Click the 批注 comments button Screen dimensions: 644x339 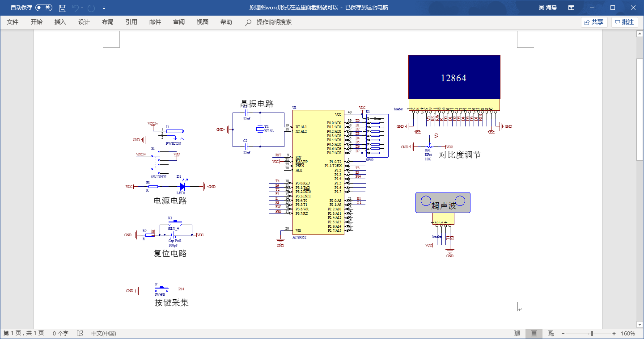coord(624,22)
